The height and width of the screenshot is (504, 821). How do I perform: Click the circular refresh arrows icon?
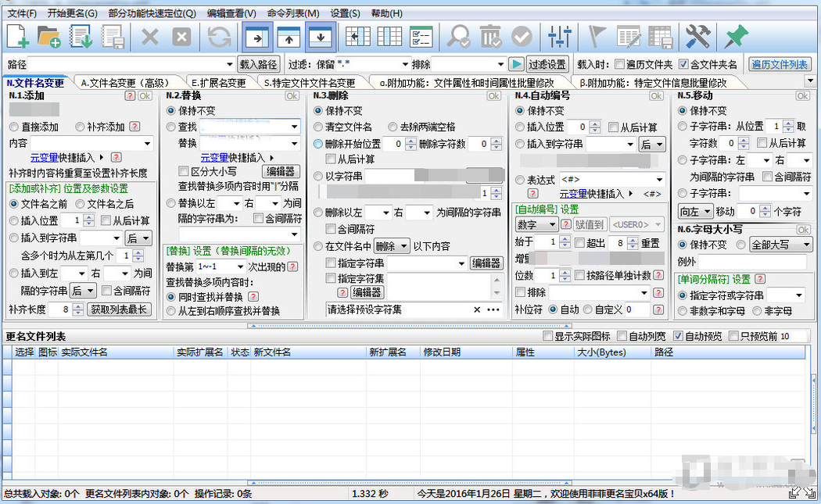[x=220, y=38]
